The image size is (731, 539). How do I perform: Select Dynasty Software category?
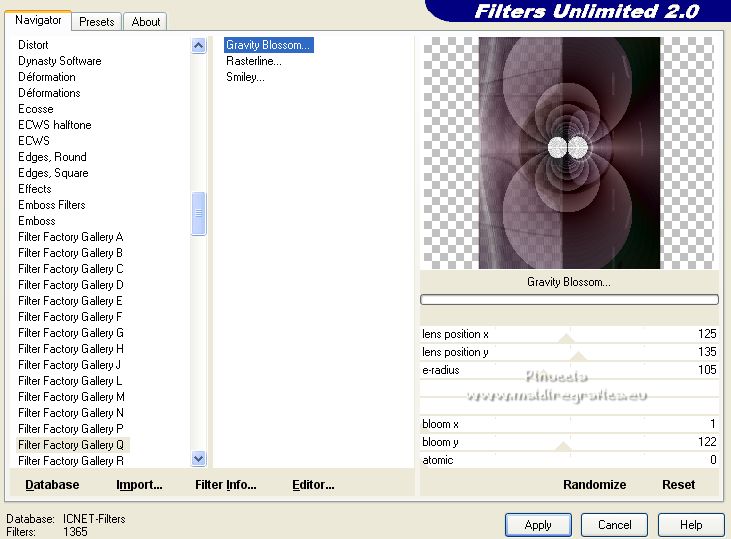pos(60,61)
